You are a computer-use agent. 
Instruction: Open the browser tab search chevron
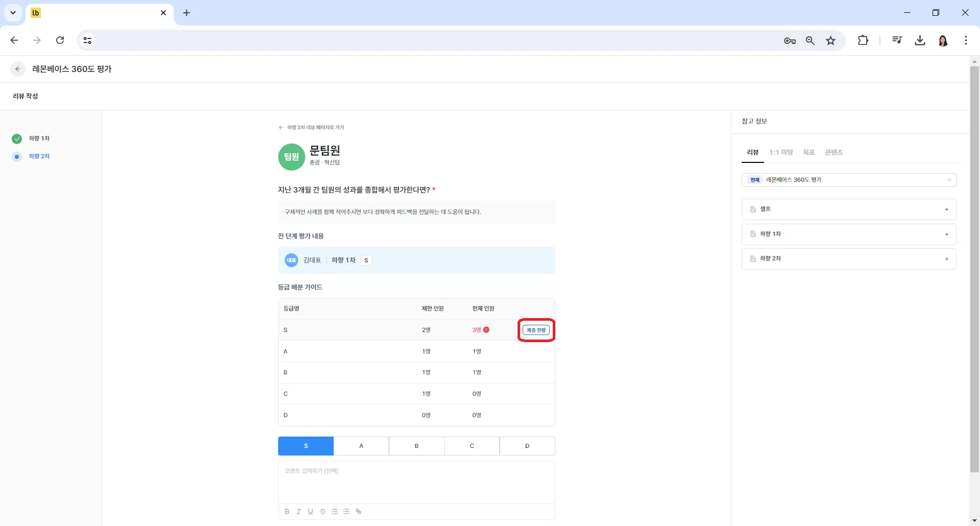pos(13,13)
